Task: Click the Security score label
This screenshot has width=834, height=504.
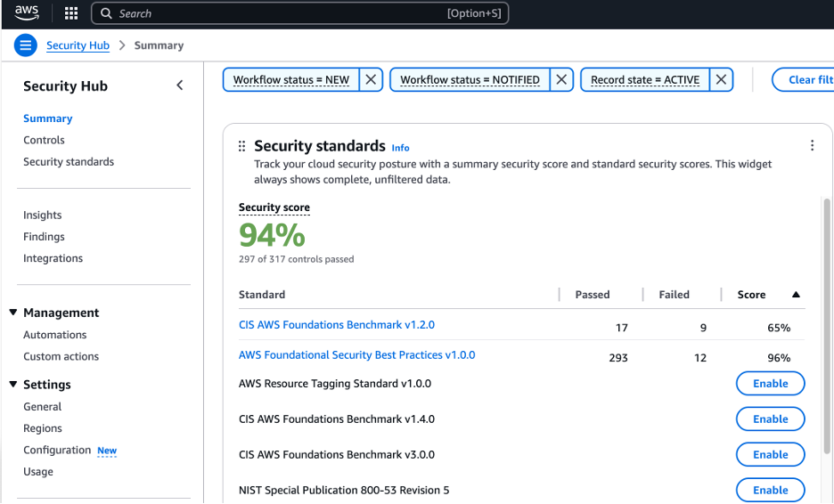Action: tap(274, 207)
